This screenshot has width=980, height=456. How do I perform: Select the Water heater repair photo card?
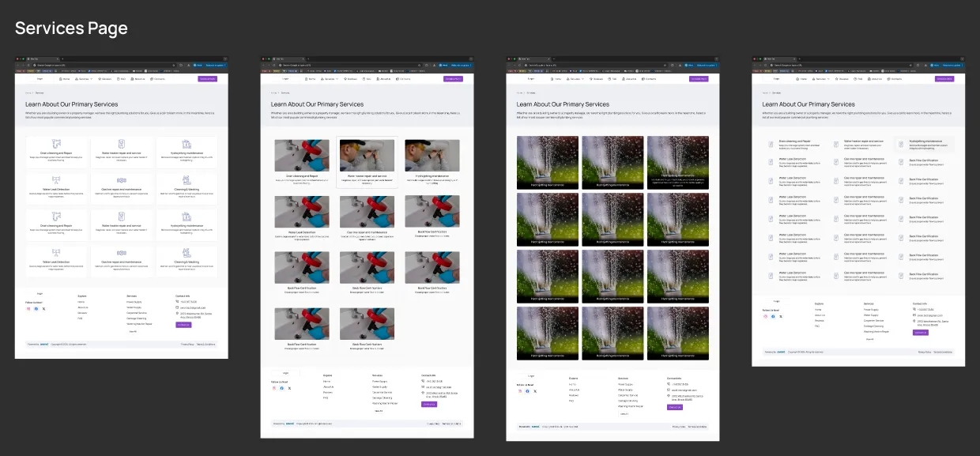coord(367,161)
